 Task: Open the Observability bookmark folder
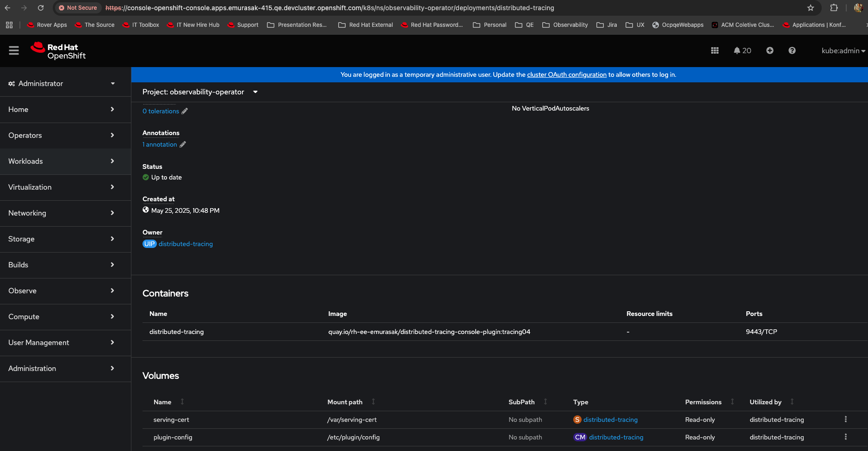[565, 25]
